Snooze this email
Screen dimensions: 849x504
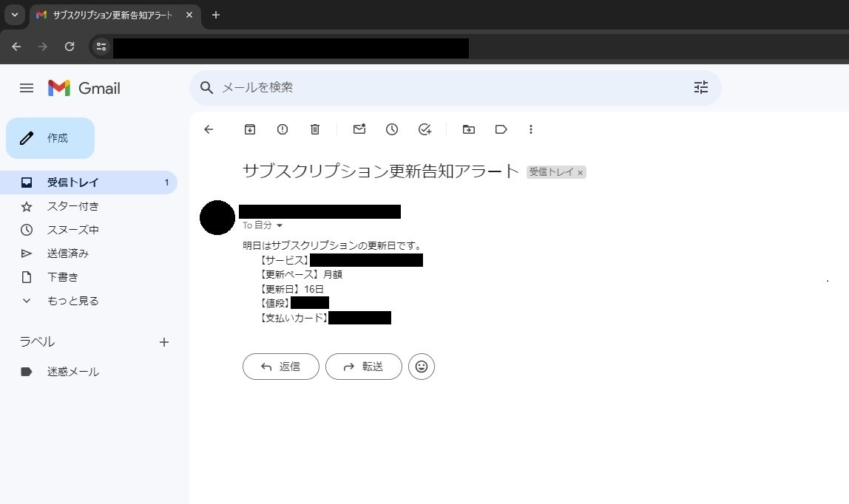(391, 129)
